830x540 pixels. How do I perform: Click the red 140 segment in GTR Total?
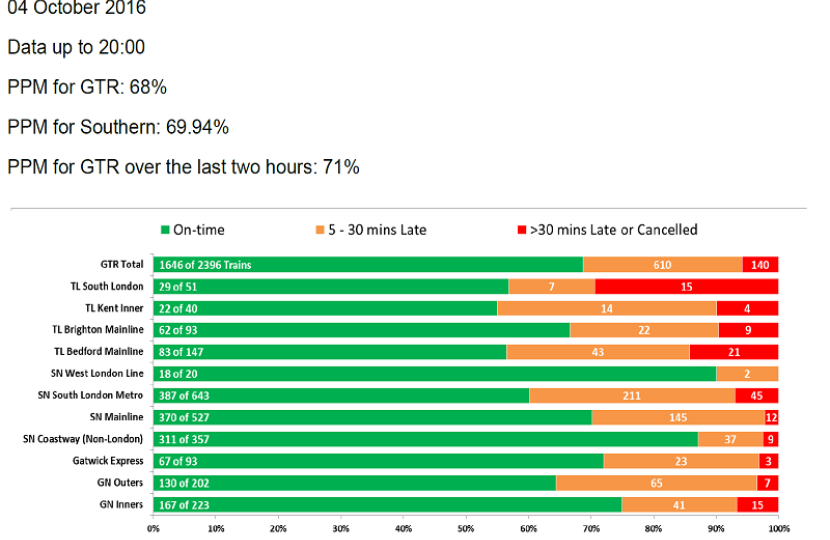pyautogui.click(x=760, y=264)
